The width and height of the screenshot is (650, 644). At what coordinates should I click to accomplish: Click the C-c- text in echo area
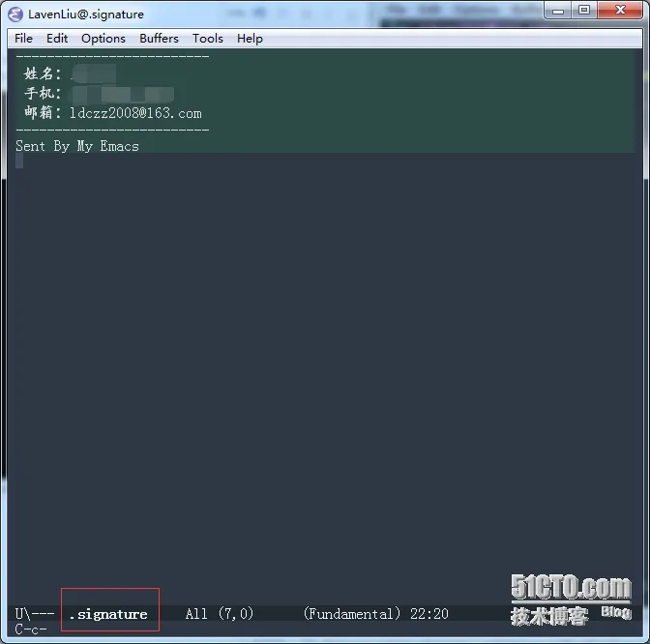31,629
